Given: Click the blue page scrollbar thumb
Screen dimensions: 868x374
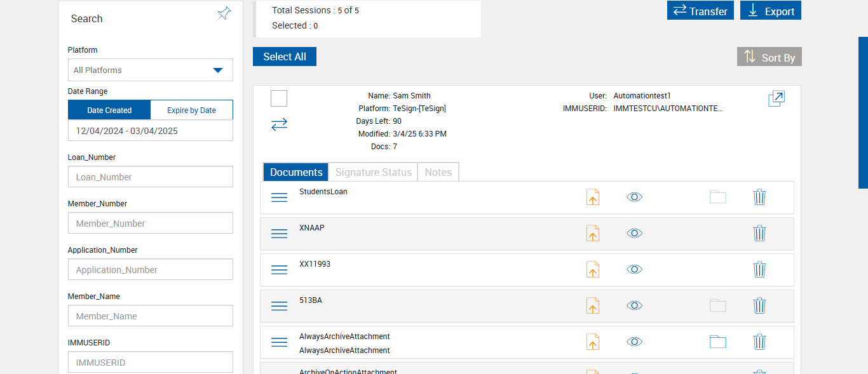Looking at the screenshot, I should (x=863, y=112).
